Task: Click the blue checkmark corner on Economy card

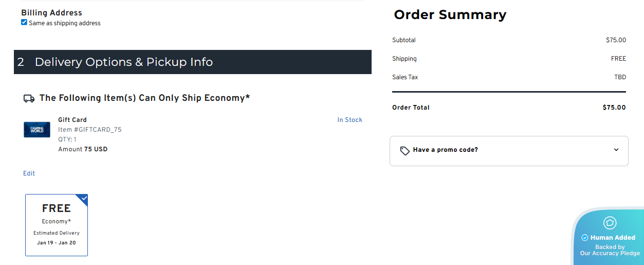Action: [x=83, y=199]
